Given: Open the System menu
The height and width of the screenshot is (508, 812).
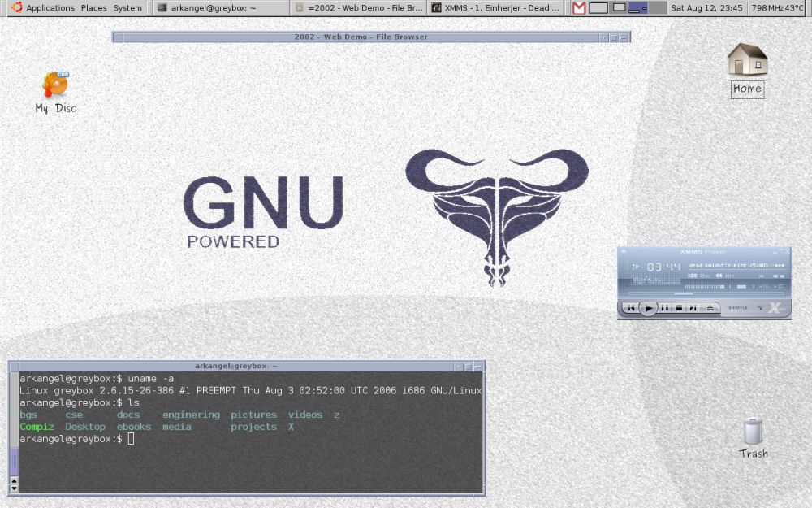Looking at the screenshot, I should pos(127,8).
